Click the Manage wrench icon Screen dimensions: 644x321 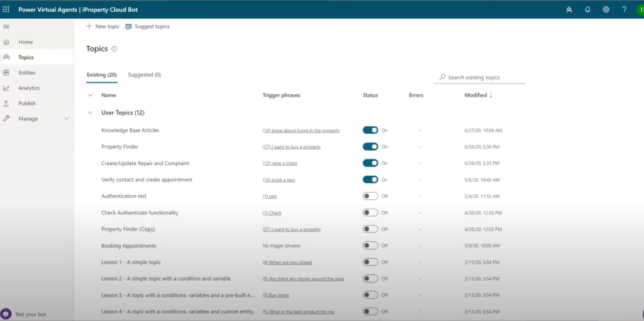6,119
